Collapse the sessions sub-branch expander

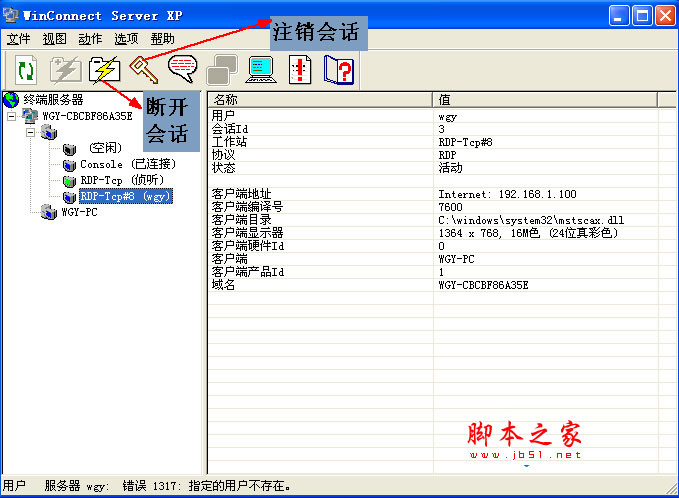point(30,132)
